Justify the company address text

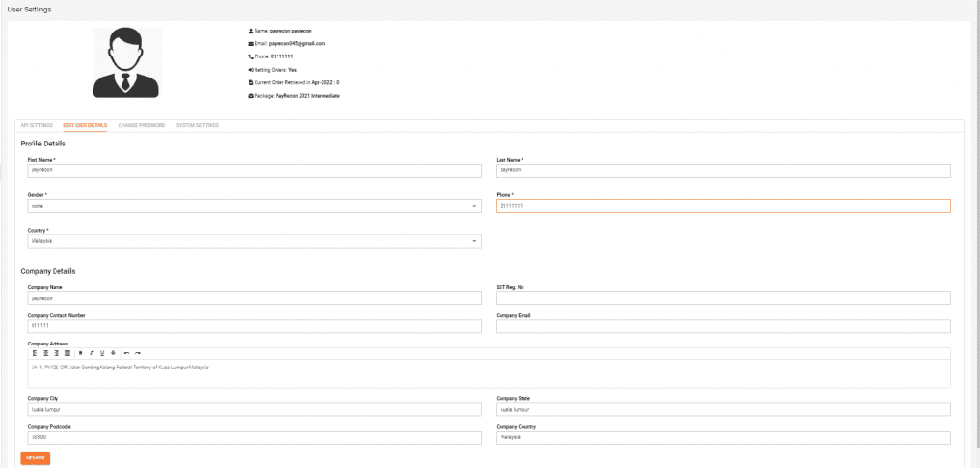click(x=68, y=354)
